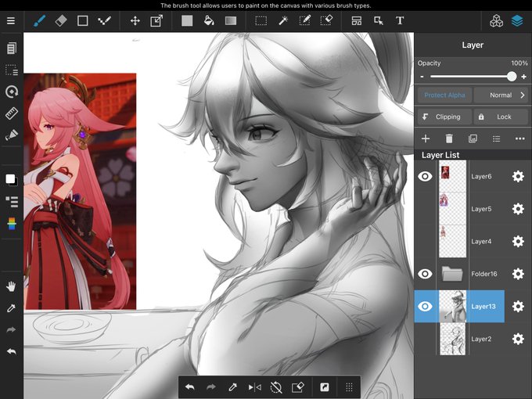Viewport: 532px width, 399px height.
Task: Click undo arrow in left sidebar
Action: pyautogui.click(x=11, y=351)
